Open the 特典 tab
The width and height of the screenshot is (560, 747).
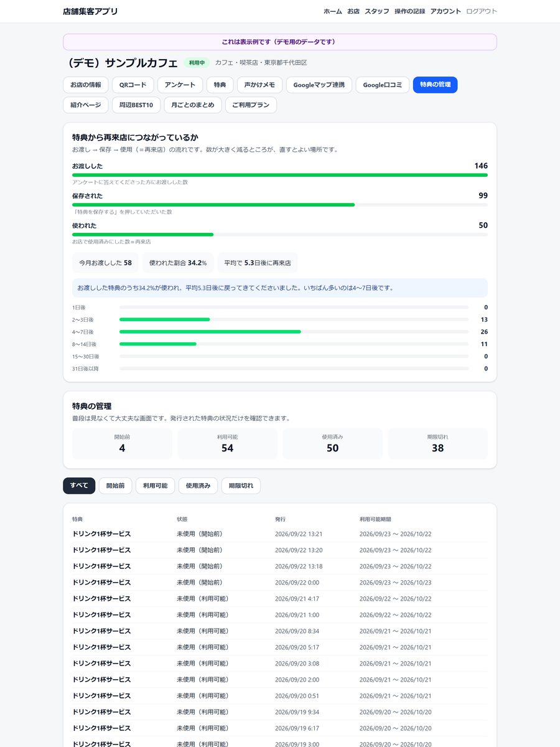point(220,85)
